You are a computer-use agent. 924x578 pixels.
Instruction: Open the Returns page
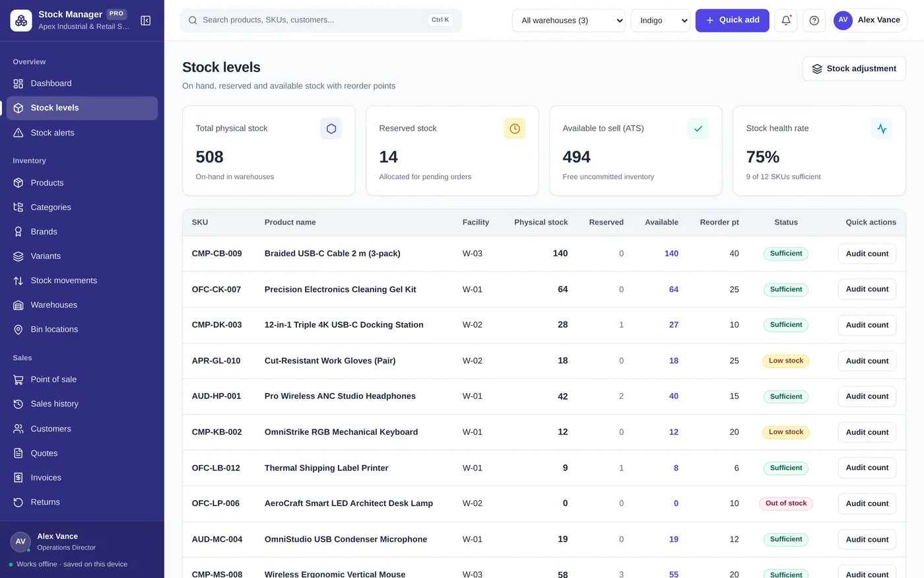[82, 502]
